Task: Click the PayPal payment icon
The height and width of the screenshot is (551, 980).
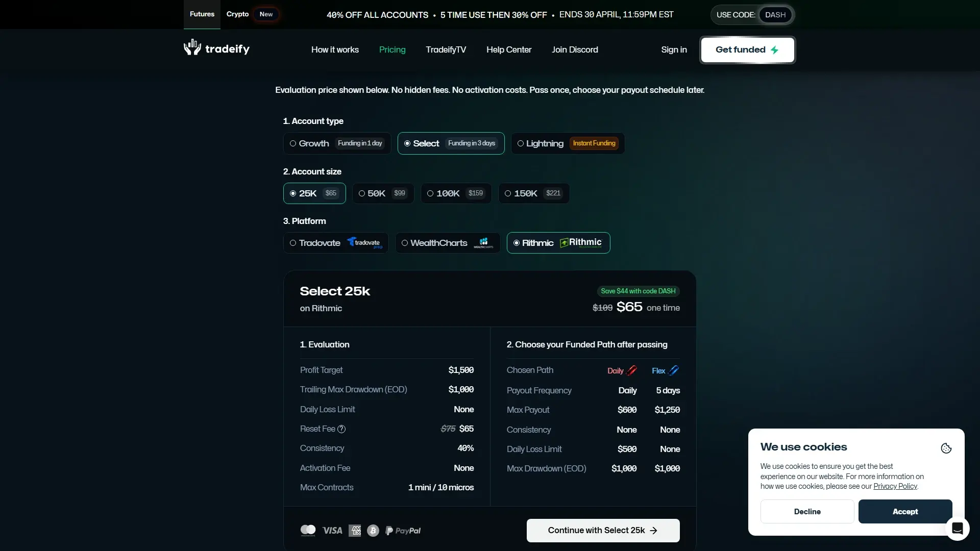Action: click(x=403, y=531)
